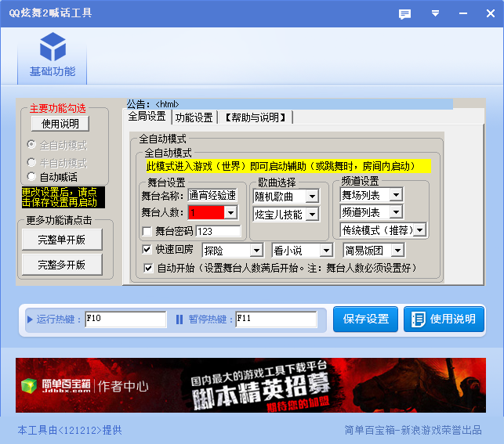Select the 自动喊话 radio button
The width and height of the screenshot is (504, 444).
coord(31,176)
